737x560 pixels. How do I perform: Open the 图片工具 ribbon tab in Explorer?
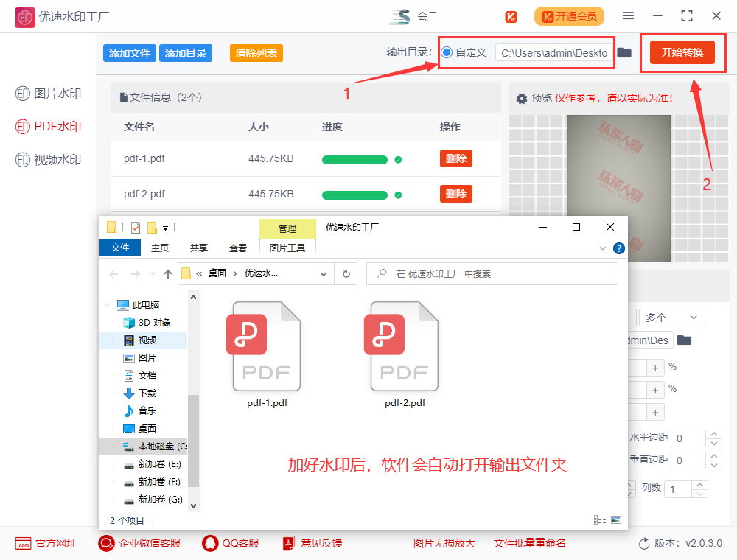click(x=287, y=248)
